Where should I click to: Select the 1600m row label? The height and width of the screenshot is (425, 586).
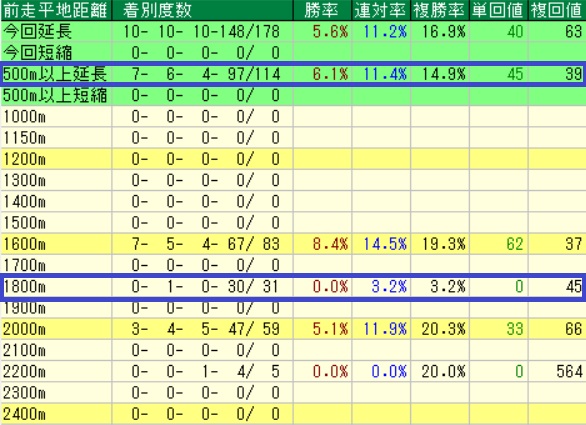coord(24,244)
